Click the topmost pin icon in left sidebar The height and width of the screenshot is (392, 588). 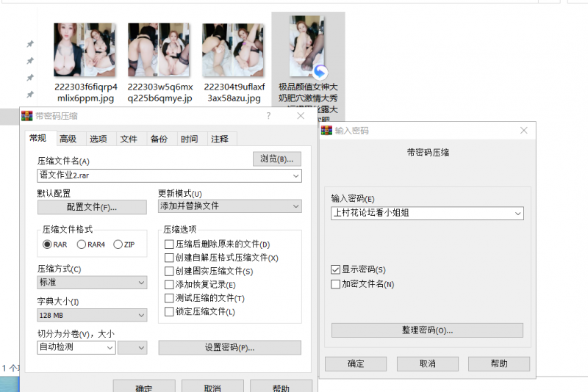pos(30,44)
